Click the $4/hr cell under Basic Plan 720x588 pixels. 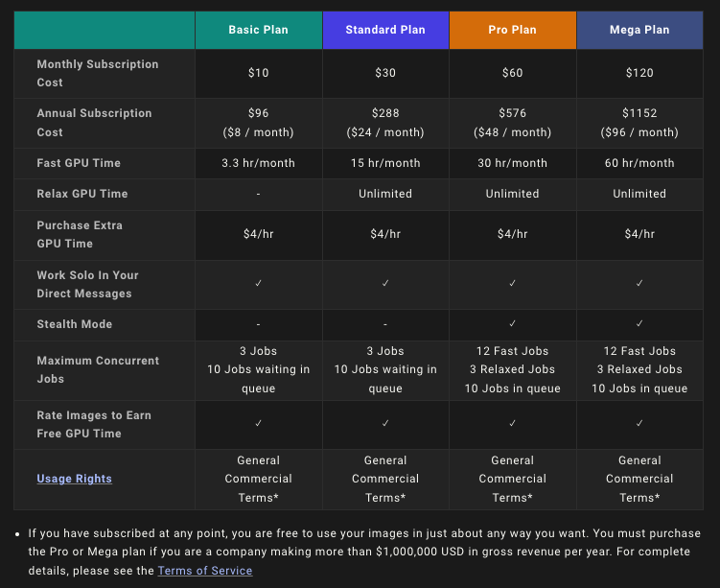click(259, 234)
